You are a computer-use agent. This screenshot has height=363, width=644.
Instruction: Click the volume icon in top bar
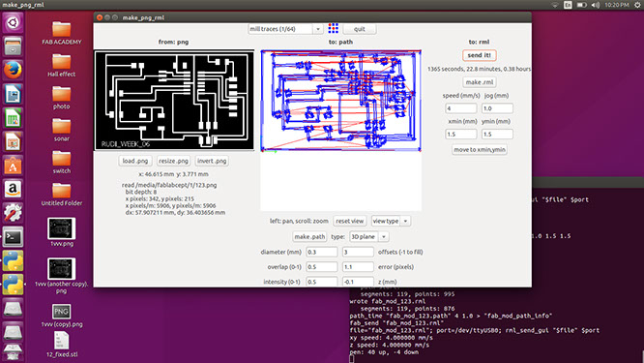point(595,5)
